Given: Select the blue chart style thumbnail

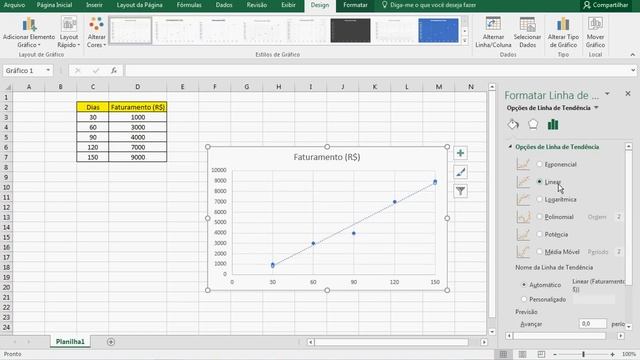Looking at the screenshot, I should coord(438,30).
